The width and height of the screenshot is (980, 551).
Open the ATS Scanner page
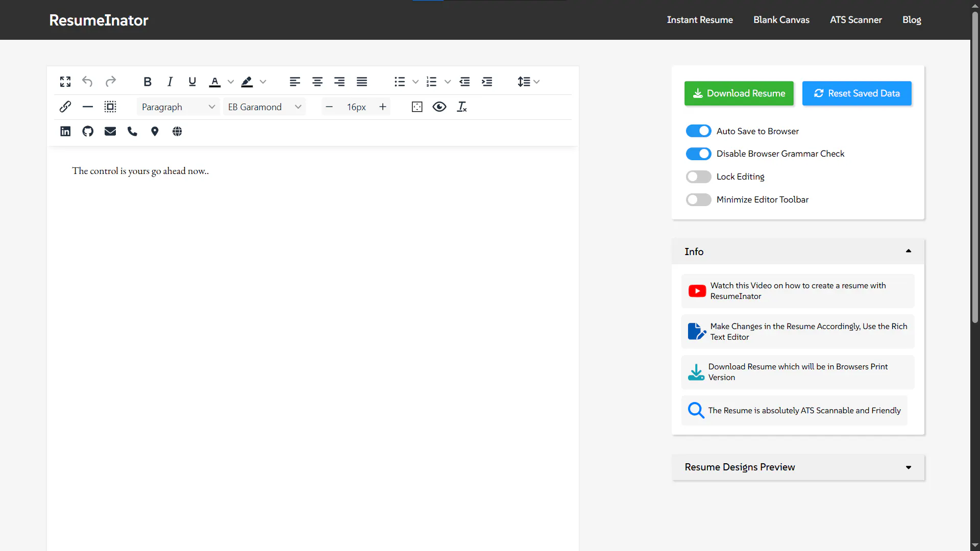856,20
